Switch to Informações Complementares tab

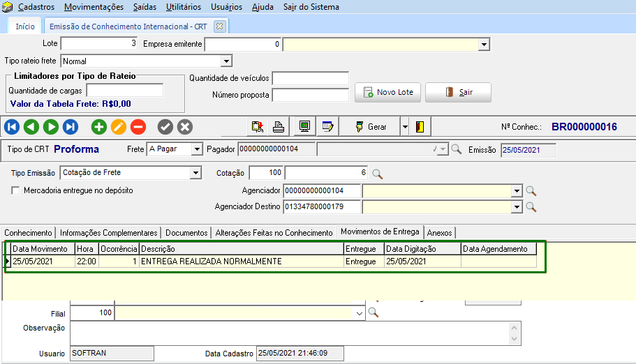(x=108, y=233)
